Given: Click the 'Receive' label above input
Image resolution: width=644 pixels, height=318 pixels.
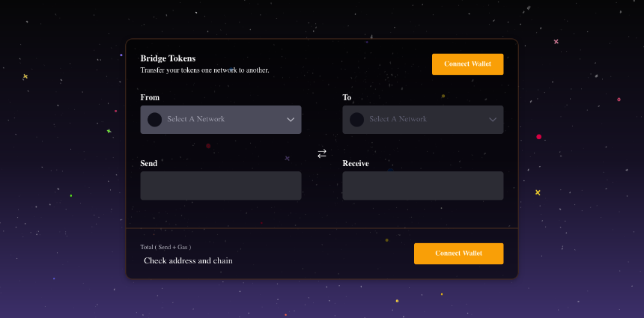Looking at the screenshot, I should click(x=356, y=163).
